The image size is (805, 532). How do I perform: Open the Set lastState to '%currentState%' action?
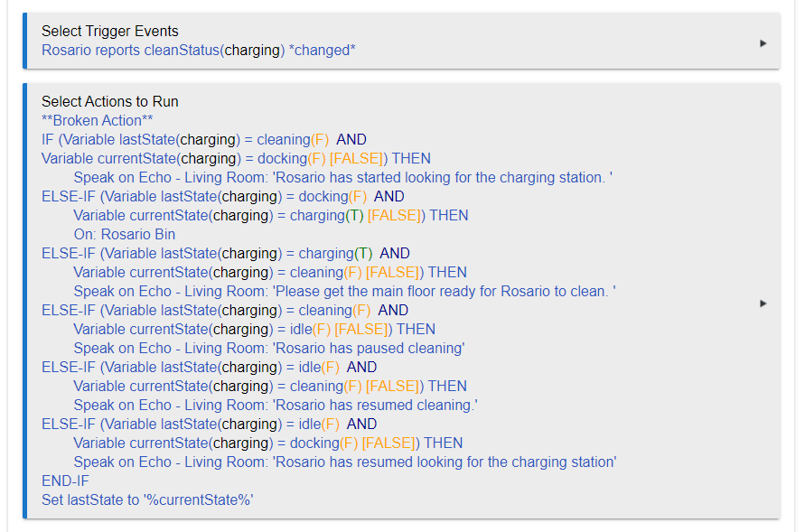(147, 500)
